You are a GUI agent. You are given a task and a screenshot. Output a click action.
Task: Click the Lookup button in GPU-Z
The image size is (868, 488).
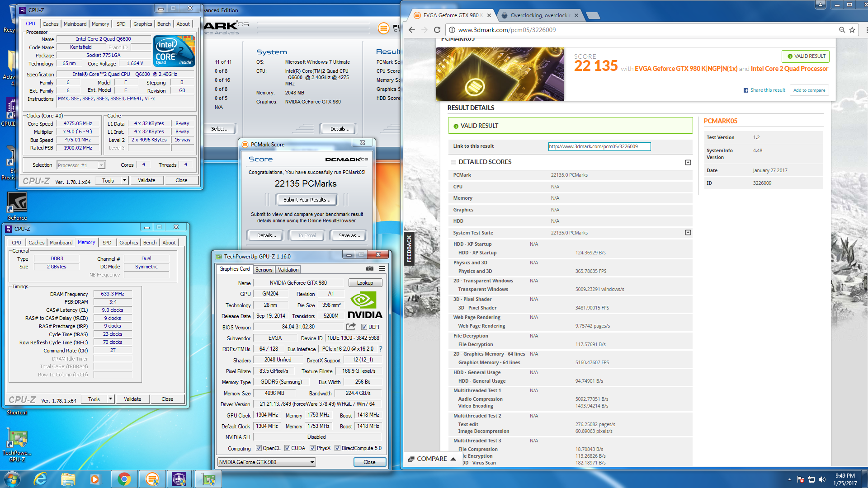pos(365,283)
